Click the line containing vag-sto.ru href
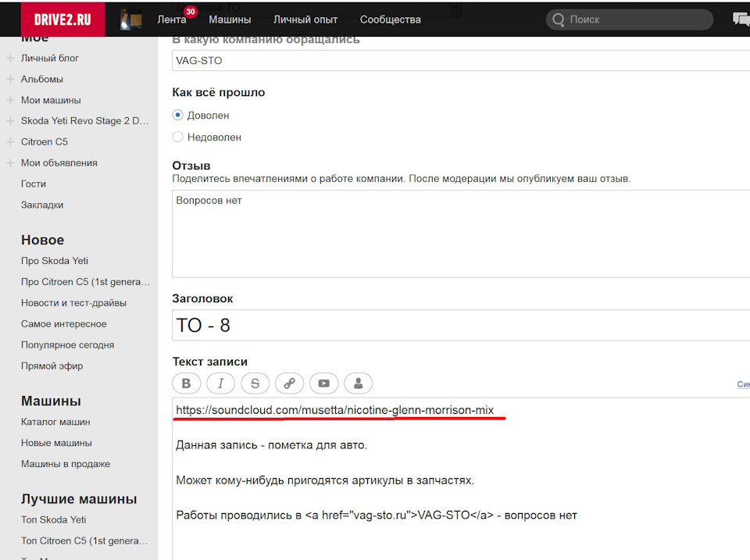 click(377, 515)
